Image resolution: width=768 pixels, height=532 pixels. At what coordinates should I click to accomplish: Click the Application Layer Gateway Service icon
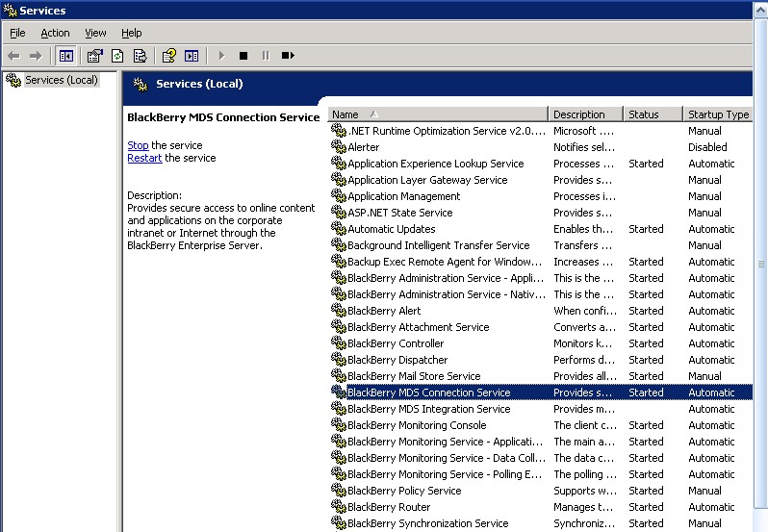coord(339,179)
